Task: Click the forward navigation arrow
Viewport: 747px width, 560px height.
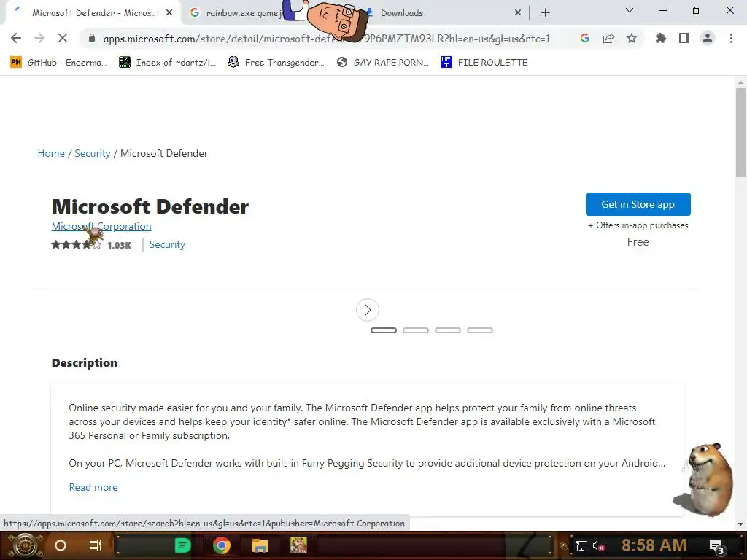Action: point(39,38)
